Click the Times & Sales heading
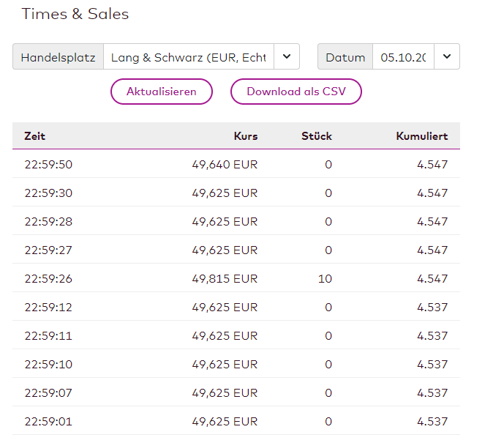The image size is (504, 443). click(75, 14)
